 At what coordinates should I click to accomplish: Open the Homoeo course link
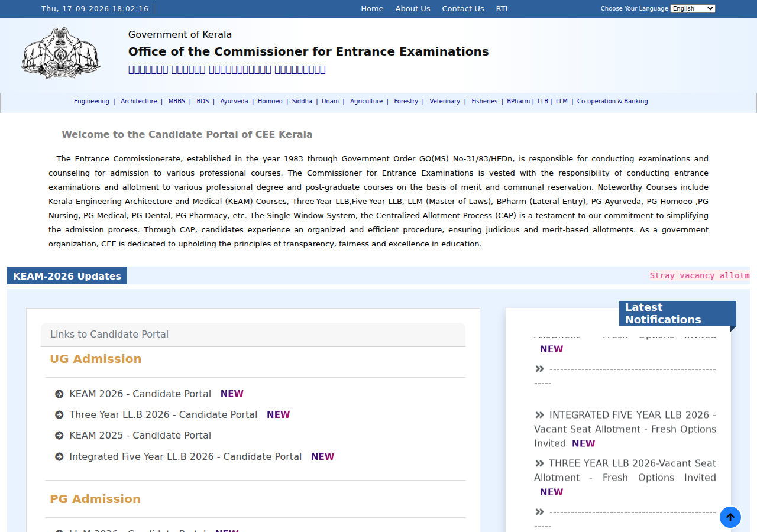click(270, 102)
